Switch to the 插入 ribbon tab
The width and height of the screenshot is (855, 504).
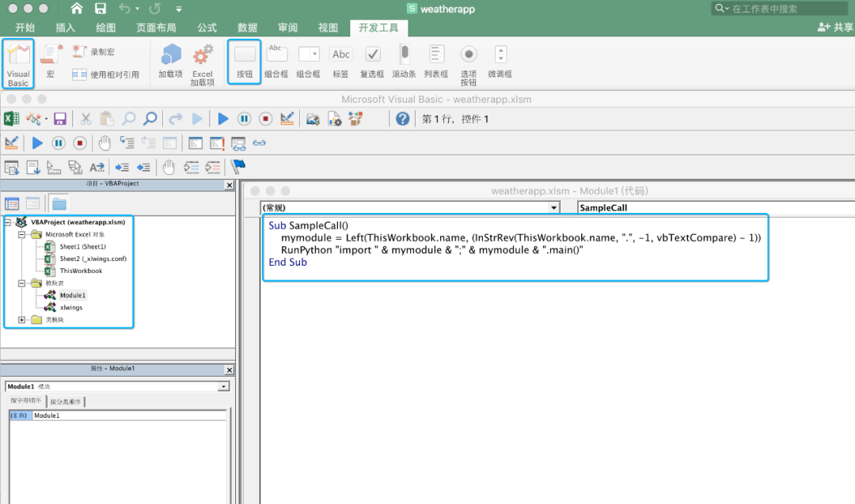click(66, 28)
